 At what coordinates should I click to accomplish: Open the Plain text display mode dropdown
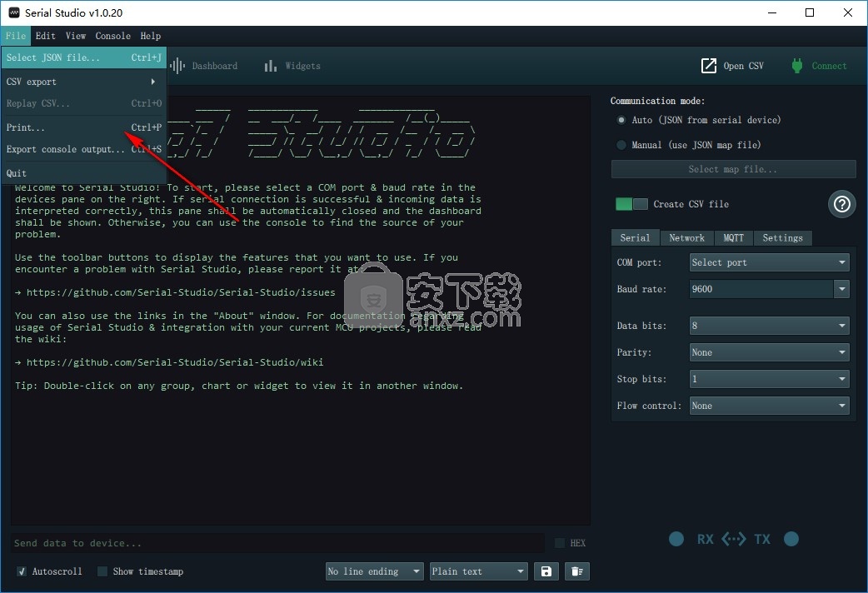click(x=478, y=571)
